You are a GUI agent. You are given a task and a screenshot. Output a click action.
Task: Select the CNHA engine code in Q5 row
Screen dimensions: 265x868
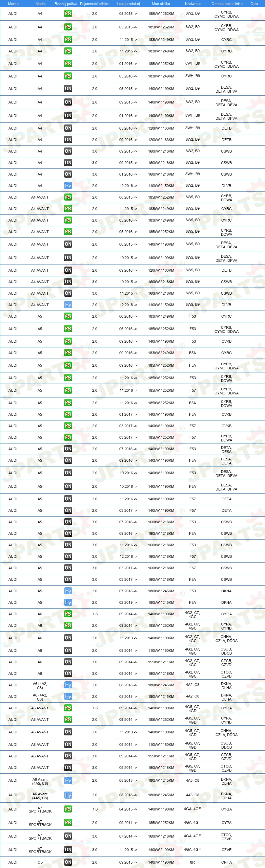pyautogui.click(x=226, y=862)
